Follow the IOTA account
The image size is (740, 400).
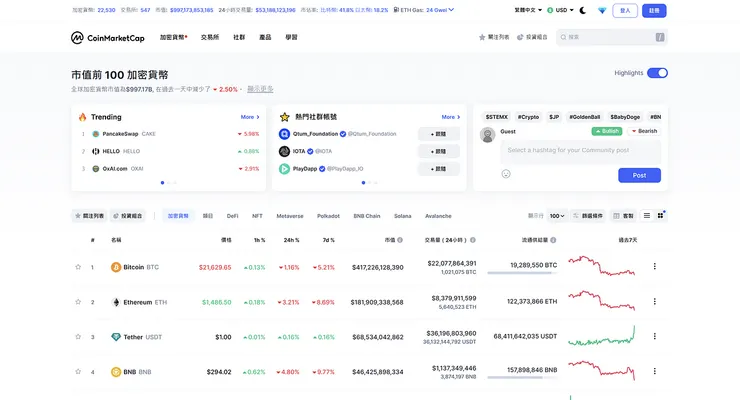point(438,151)
